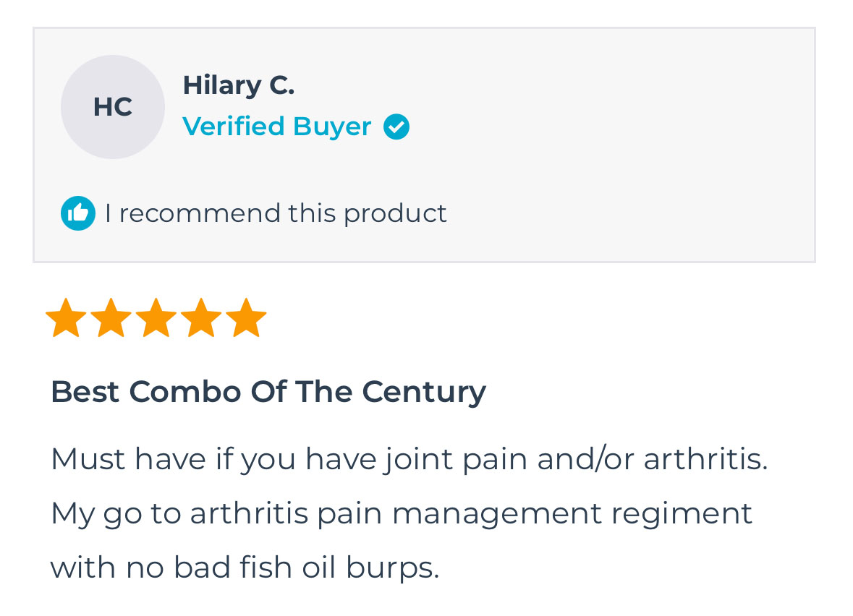Click the Verified Buyer label
Image resolution: width=853 pixels, height=616 pixels.
[276, 127]
